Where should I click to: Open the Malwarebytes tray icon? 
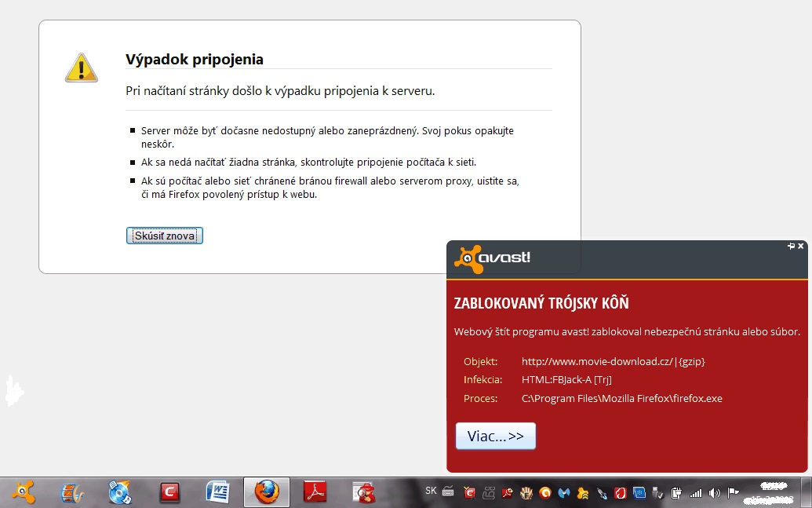point(564,493)
